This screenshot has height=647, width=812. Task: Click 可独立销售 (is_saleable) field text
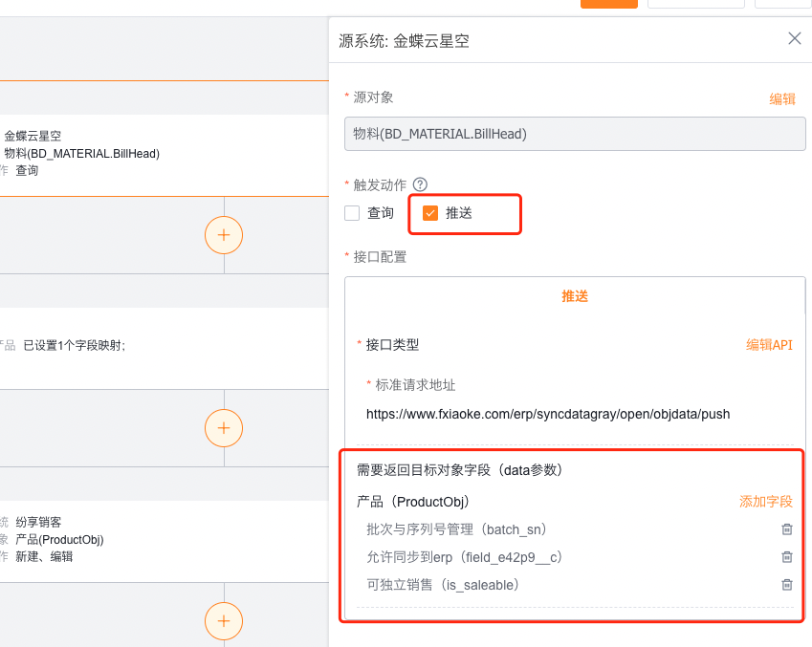[443, 585]
